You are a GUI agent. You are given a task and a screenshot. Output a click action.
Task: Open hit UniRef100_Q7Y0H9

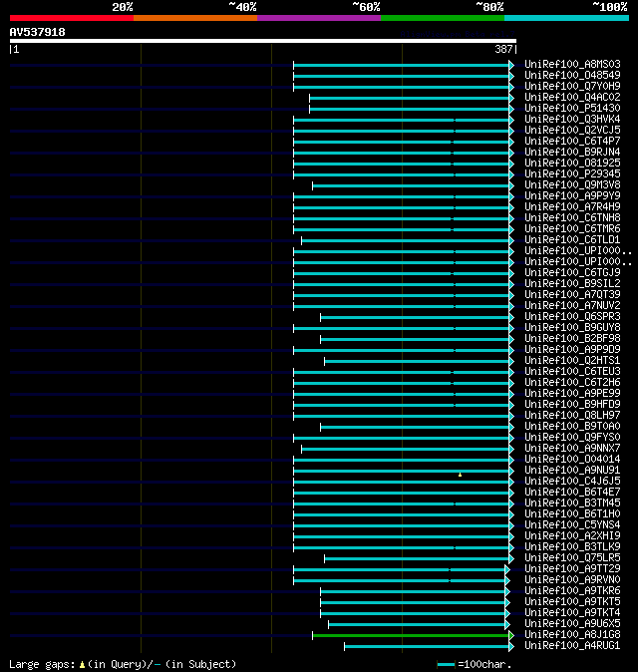point(572,86)
